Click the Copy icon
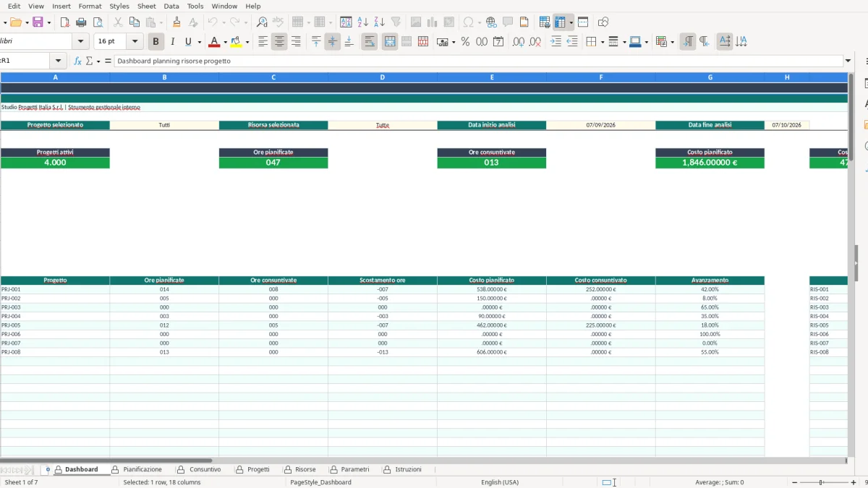This screenshot has height=488, width=868. click(135, 22)
